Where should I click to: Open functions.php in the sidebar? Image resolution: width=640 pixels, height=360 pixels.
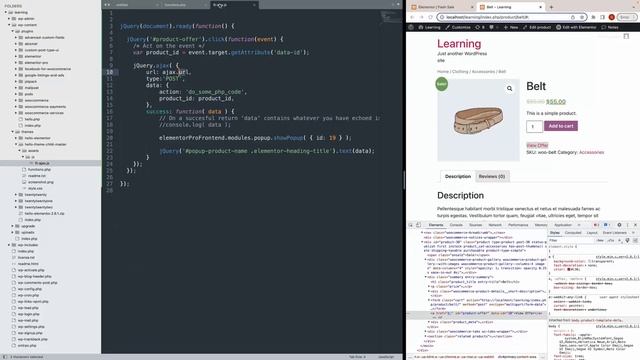click(x=39, y=169)
